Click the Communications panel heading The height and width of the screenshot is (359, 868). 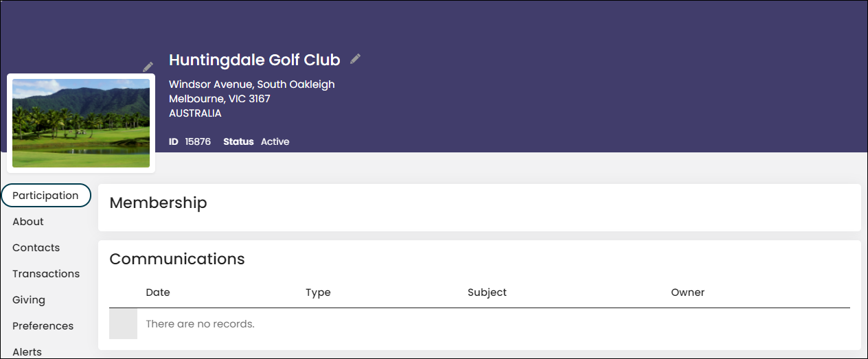(x=177, y=259)
